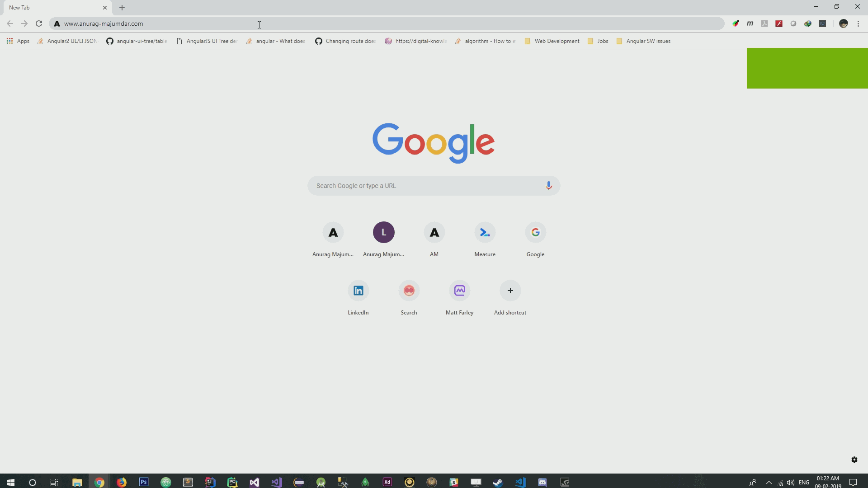Click the Google shortcut icon
Screen dimensions: 868x488
pos(535,232)
